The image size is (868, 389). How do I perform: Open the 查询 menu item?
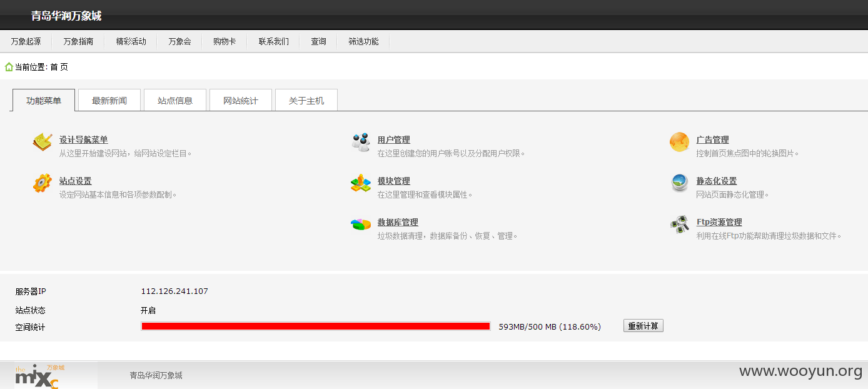[x=318, y=41]
